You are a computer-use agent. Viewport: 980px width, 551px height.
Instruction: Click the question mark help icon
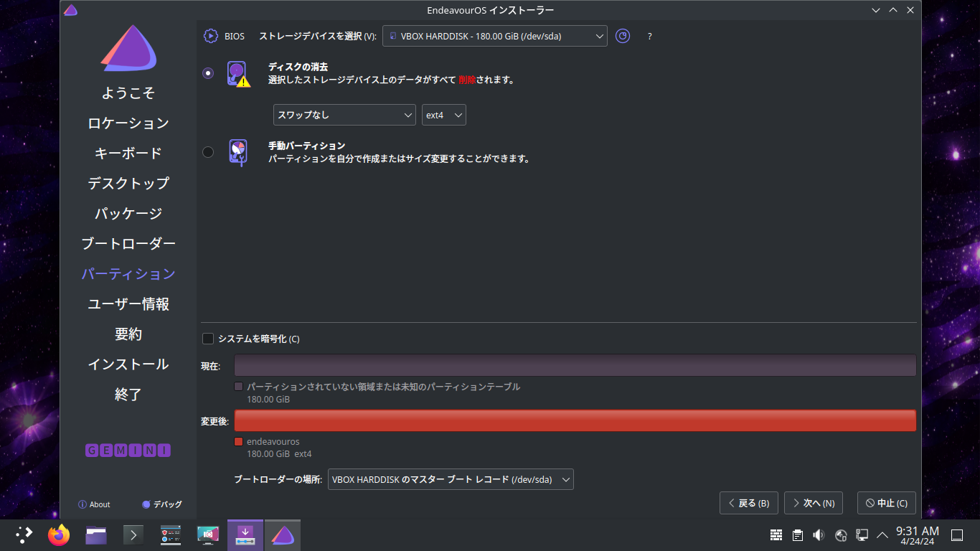[650, 37]
